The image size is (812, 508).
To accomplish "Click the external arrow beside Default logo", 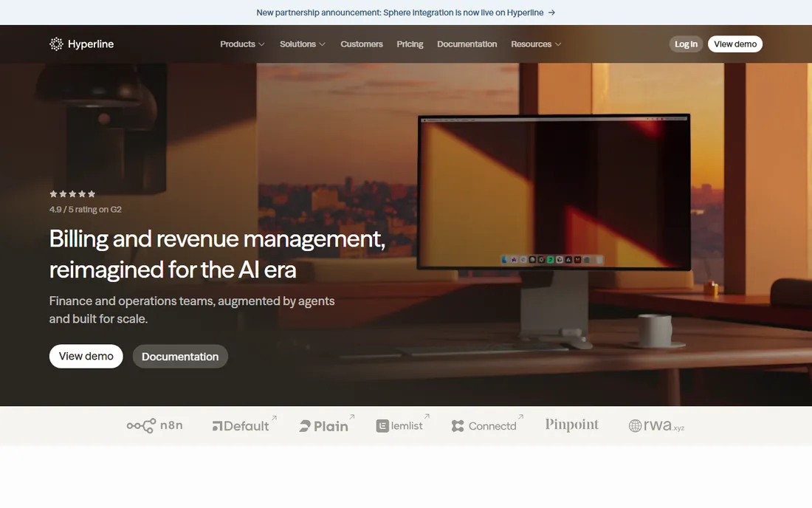I will point(275,417).
